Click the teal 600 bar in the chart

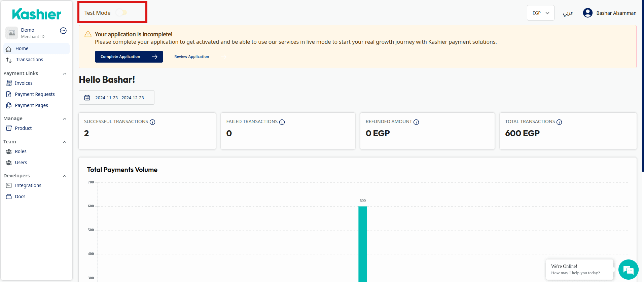[363, 244]
